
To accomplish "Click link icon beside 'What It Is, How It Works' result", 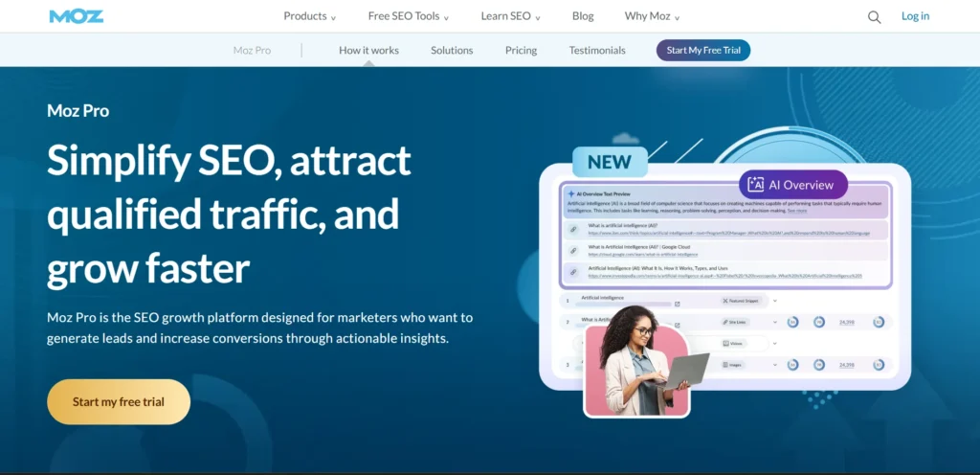I will pyautogui.click(x=573, y=272).
